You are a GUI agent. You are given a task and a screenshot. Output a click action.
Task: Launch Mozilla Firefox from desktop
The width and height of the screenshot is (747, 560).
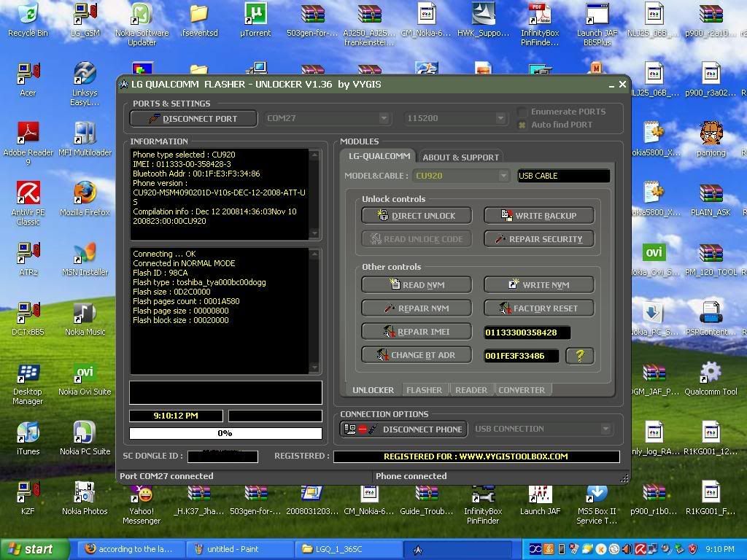85,198
